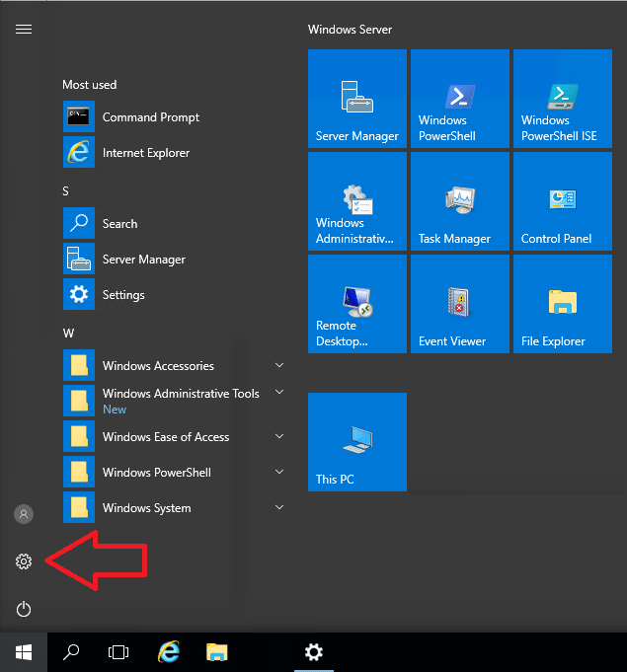The height and width of the screenshot is (672, 627).
Task: Open the hamburger menu at top of Start
Action: (24, 30)
